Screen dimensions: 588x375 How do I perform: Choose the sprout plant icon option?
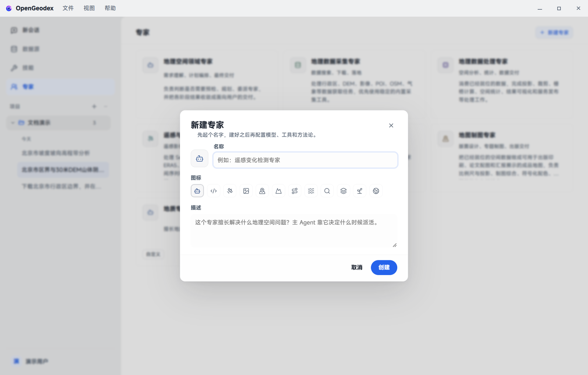pyautogui.click(x=360, y=191)
